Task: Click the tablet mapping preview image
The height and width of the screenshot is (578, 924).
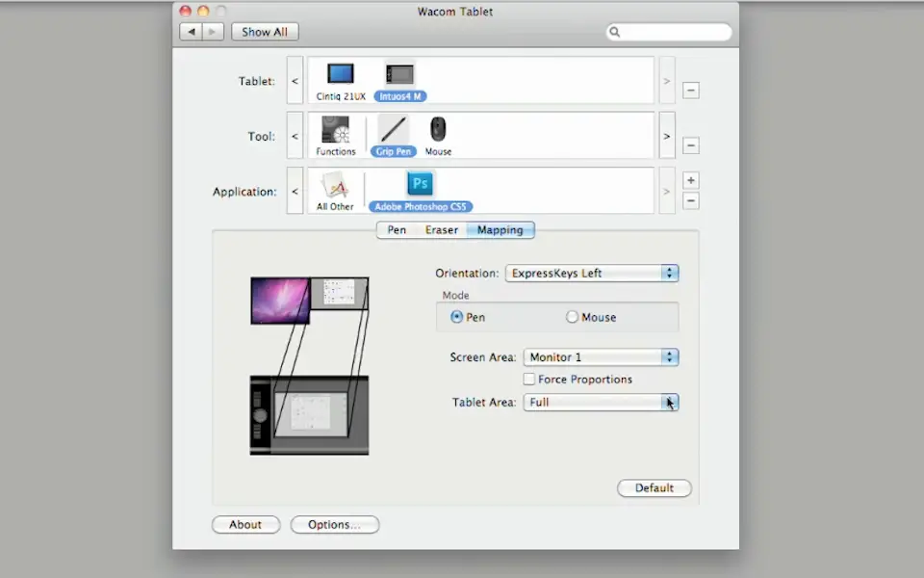Action: (309, 415)
